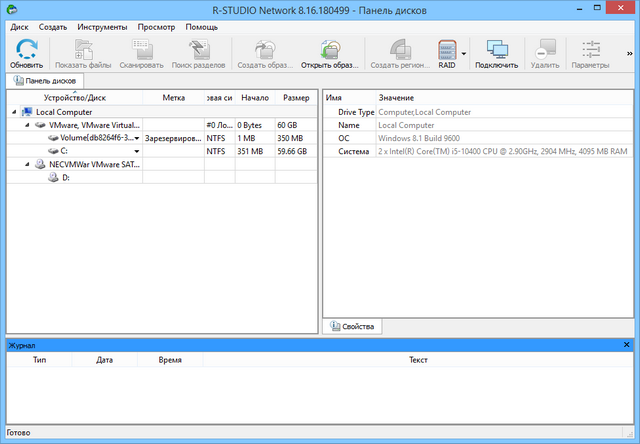640x444 pixels.
Task: Click the Время log column header
Action: tap(170, 360)
